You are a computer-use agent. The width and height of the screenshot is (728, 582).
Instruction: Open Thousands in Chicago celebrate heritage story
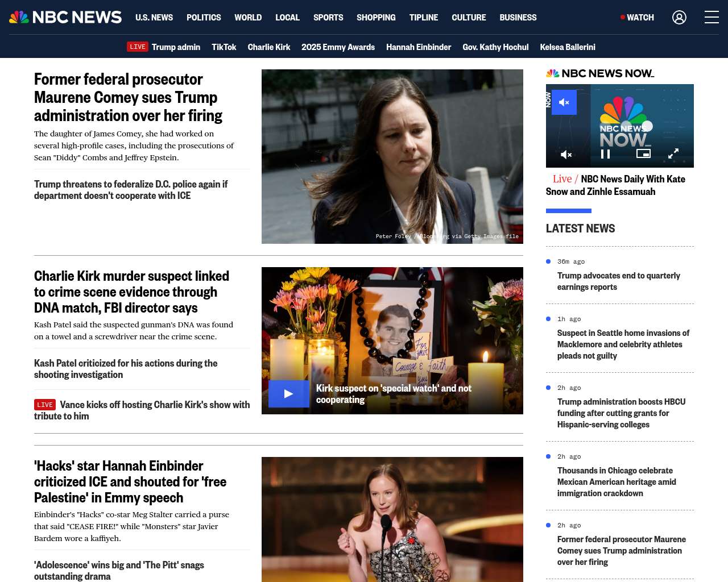(x=617, y=482)
